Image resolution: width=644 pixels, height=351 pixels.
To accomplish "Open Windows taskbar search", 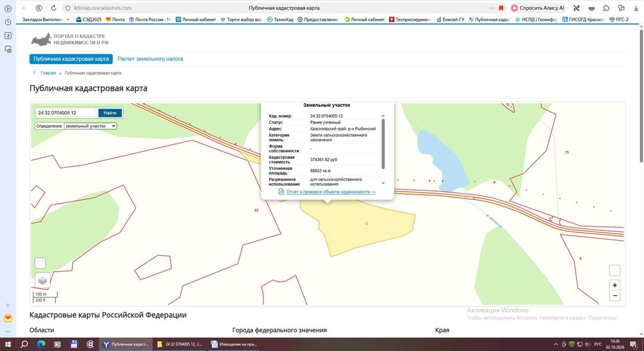I will pos(24,344).
